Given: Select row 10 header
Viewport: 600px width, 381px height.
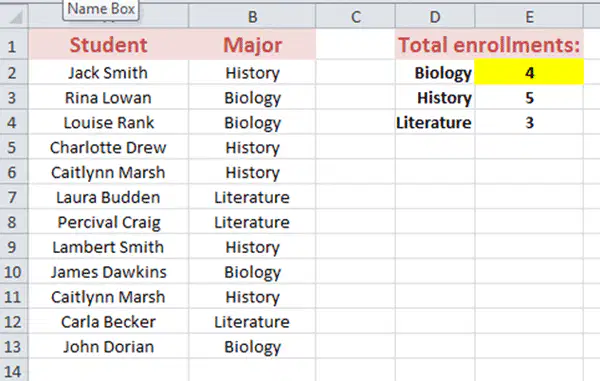Looking at the screenshot, I should [x=14, y=272].
